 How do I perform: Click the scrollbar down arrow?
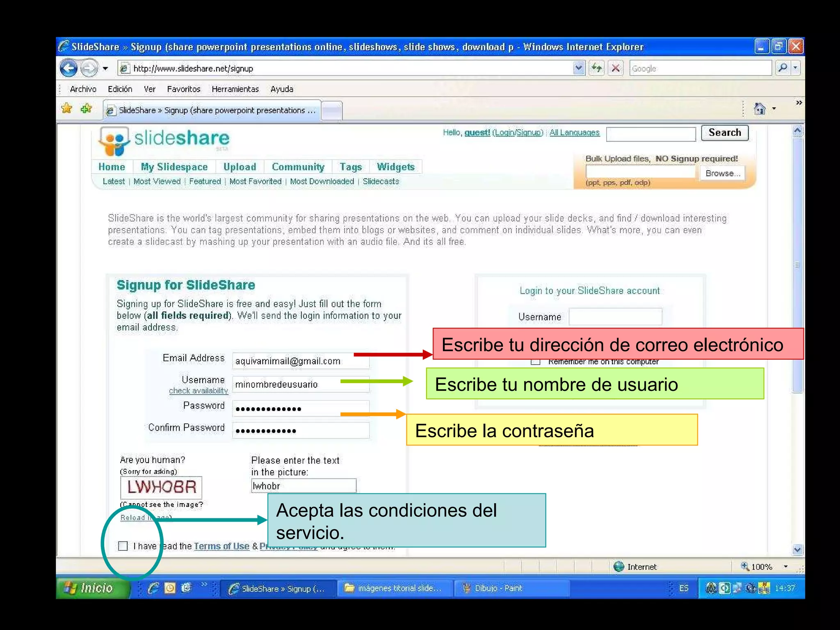coord(798,550)
